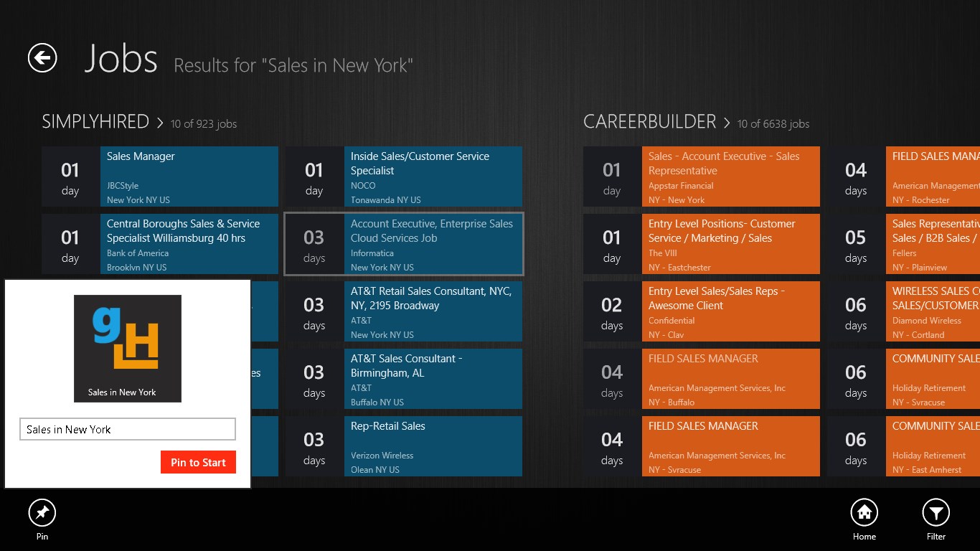Viewport: 980px width, 551px height.
Task: Expand the SIMPLYHIRED section chevron
Action: point(160,123)
